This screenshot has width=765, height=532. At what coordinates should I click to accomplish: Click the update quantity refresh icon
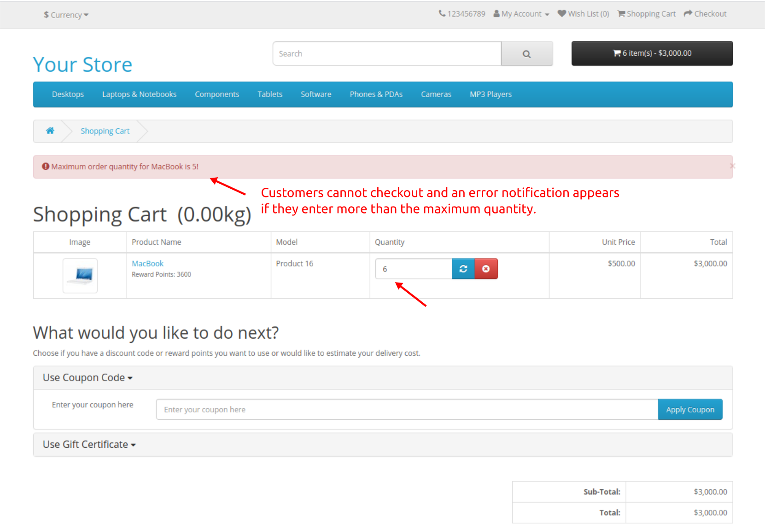tap(463, 269)
